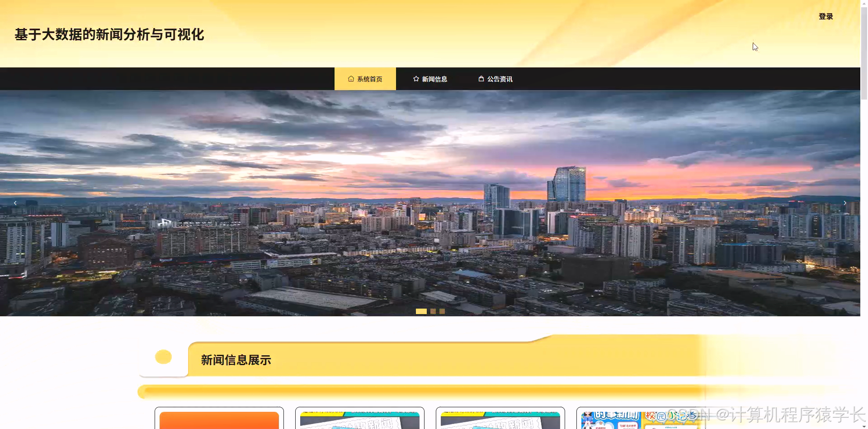
Task: Open the 系统首页 home tab
Action: [365, 79]
